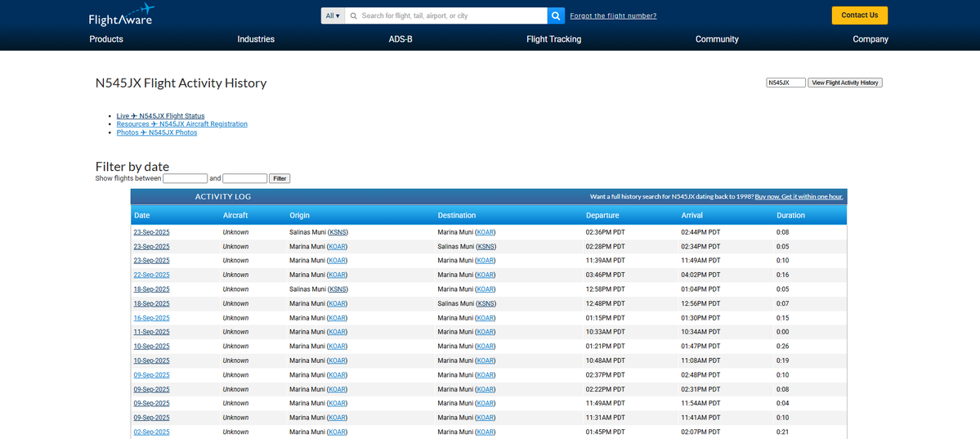Image resolution: width=980 pixels, height=439 pixels.
Task: Click the 0:26 duration value
Action: (782, 347)
